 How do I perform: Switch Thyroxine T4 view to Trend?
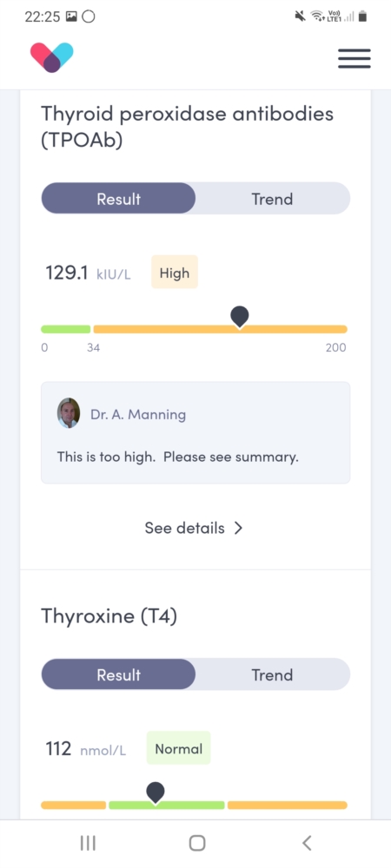pyautogui.click(x=272, y=674)
